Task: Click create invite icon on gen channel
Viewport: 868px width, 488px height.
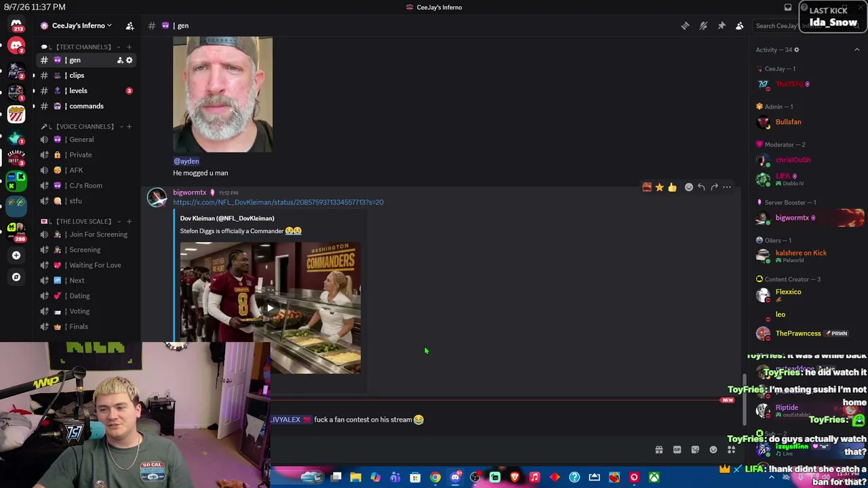Action: click(119, 60)
